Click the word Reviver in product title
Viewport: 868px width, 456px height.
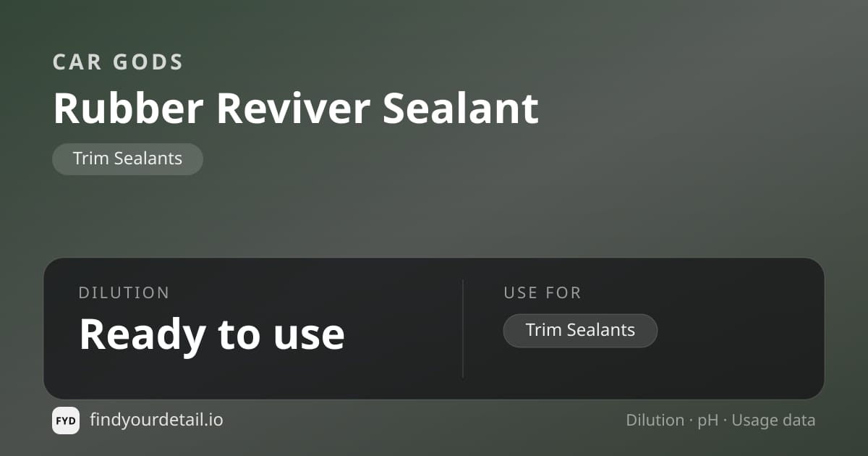point(292,109)
